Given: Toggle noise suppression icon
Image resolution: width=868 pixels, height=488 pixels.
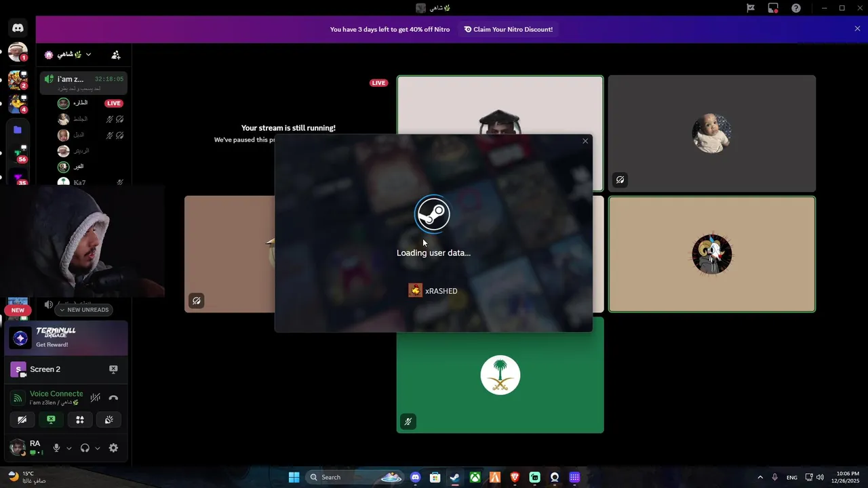Looking at the screenshot, I should tap(96, 398).
